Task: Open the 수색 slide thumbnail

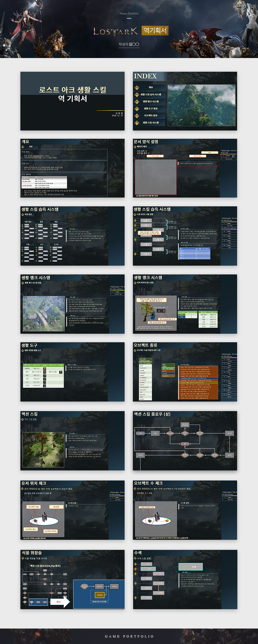Action: [x=185, y=580]
